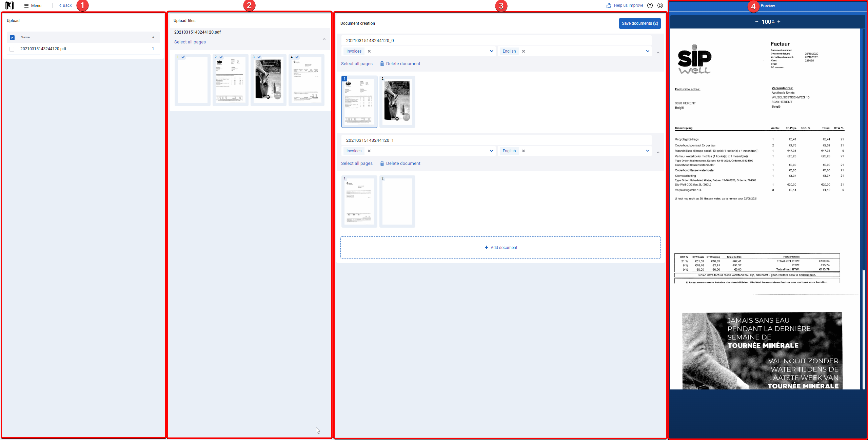Select page 2 thumbnail of document _0
The height and width of the screenshot is (440, 868).
tap(397, 102)
